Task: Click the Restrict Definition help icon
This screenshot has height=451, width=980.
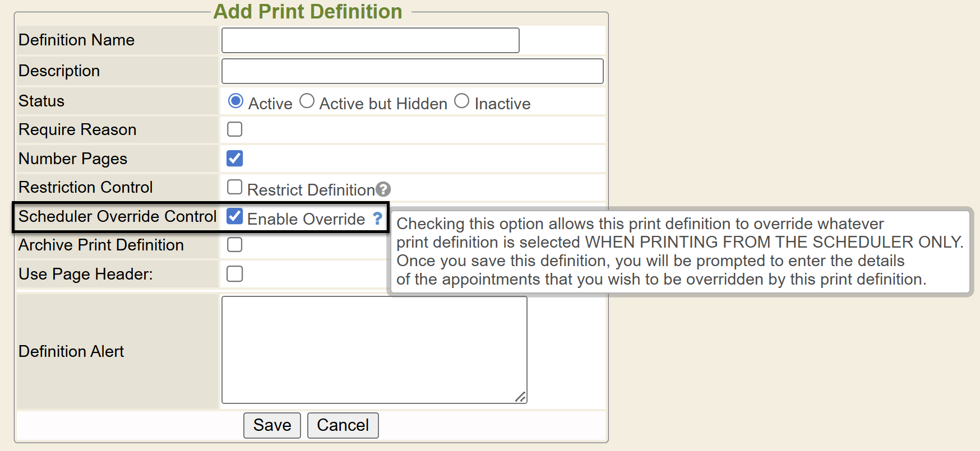Action: click(383, 189)
